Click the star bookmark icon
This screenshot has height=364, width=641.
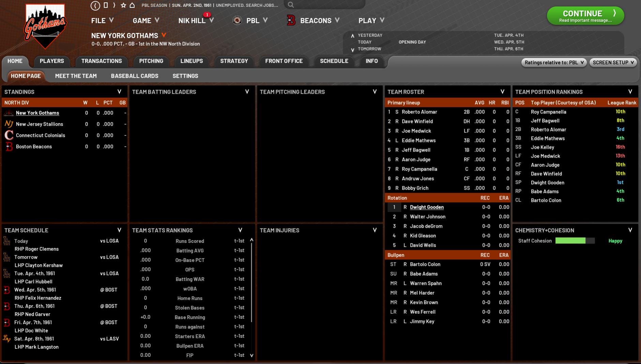click(123, 5)
